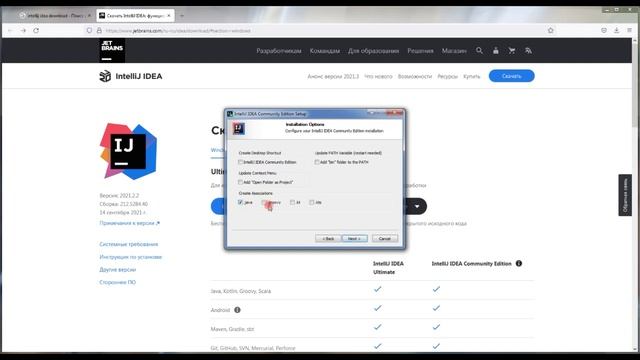Click the IntelliJ IDEA product cube icon
640x360 pixels.
click(105, 76)
